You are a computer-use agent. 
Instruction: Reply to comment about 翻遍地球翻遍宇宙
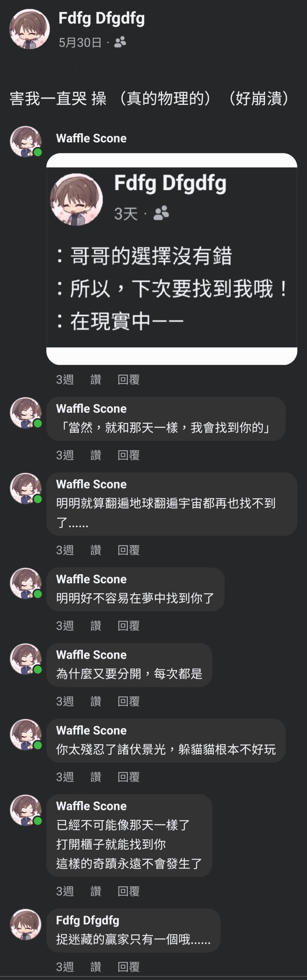(x=129, y=550)
